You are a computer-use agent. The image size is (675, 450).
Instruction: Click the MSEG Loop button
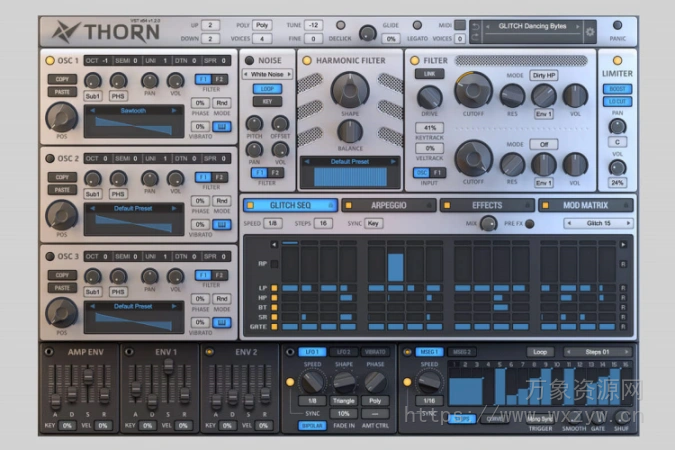[x=540, y=352]
